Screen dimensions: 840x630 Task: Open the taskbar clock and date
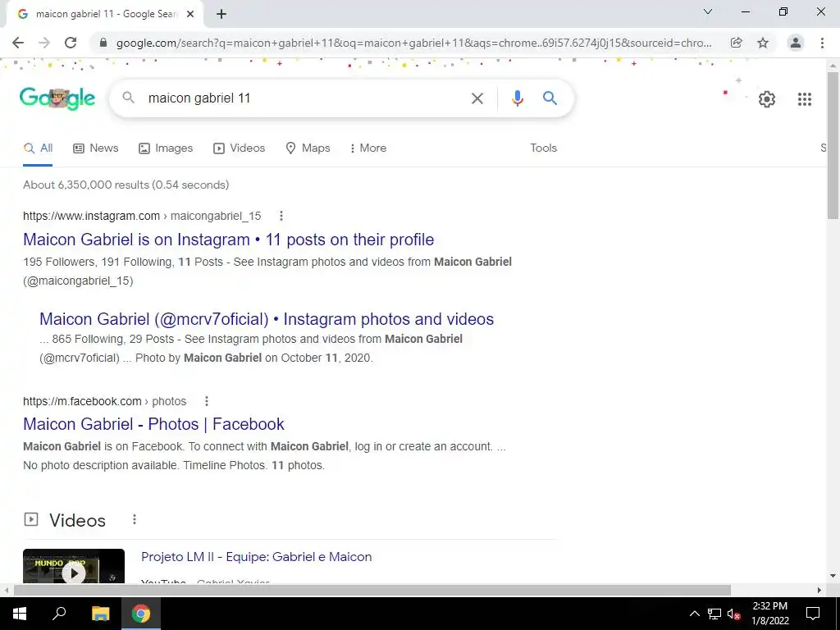[770, 614]
